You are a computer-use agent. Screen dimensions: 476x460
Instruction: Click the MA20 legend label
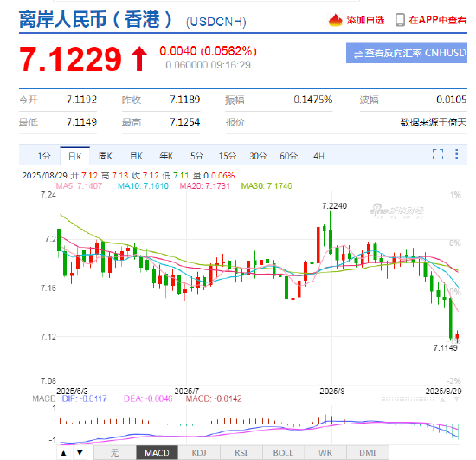click(205, 186)
